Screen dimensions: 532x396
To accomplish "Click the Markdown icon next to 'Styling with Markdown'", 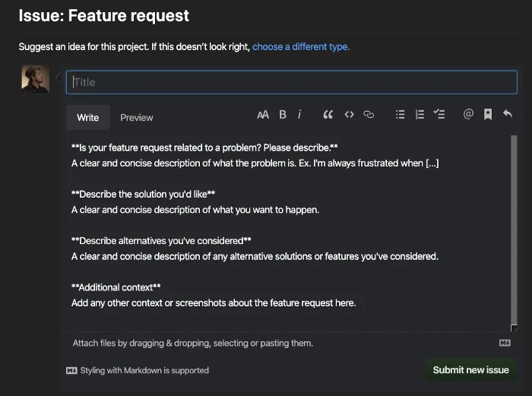I will [x=71, y=370].
